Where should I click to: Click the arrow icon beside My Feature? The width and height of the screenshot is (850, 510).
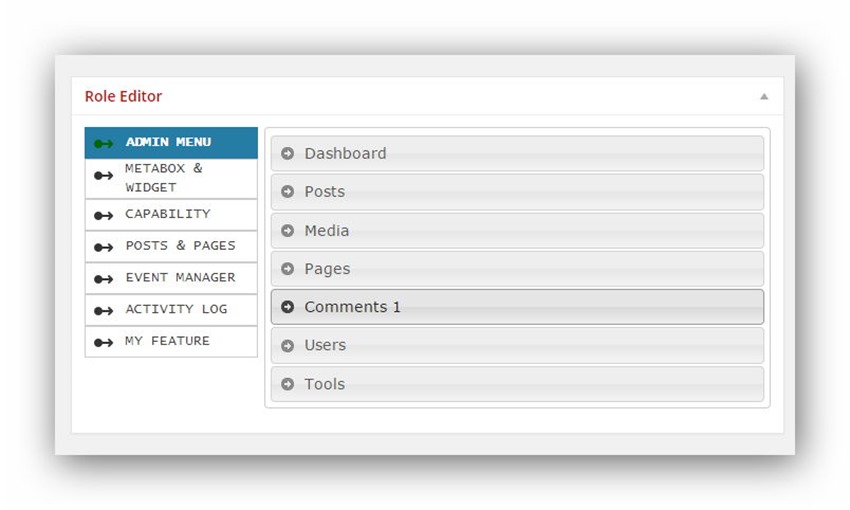point(103,342)
